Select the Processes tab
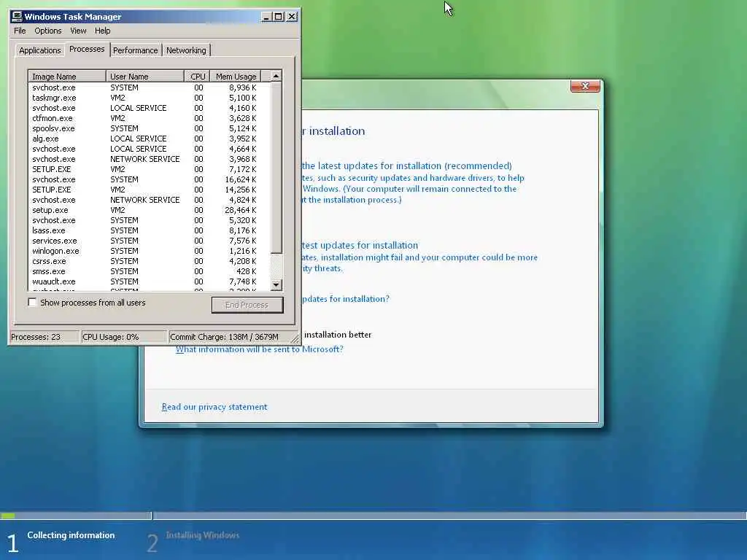Screen dimensions: 747x560 pos(87,49)
